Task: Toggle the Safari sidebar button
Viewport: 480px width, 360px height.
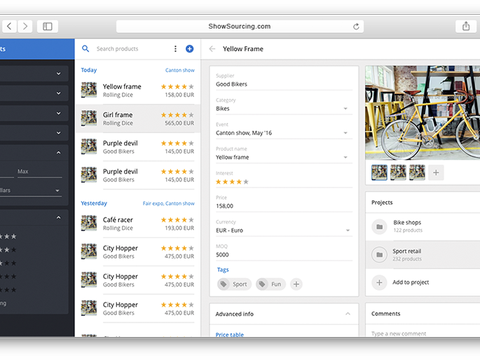Action: [47, 26]
